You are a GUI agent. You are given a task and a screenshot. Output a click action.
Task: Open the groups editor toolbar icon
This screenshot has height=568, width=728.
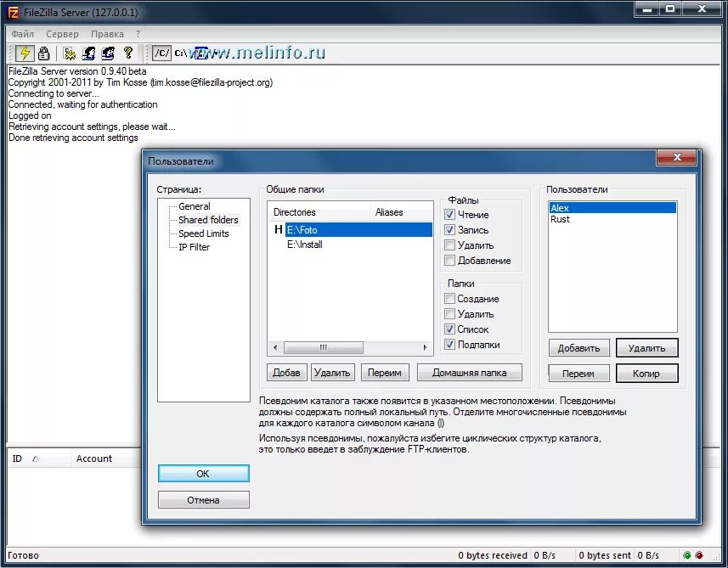pyautogui.click(x=108, y=53)
